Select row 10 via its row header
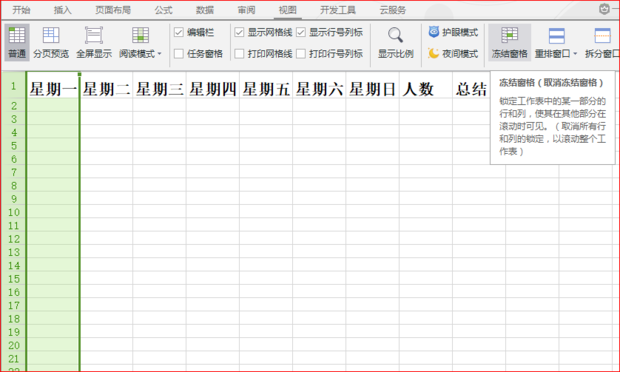The height and width of the screenshot is (372, 620). click(x=13, y=212)
